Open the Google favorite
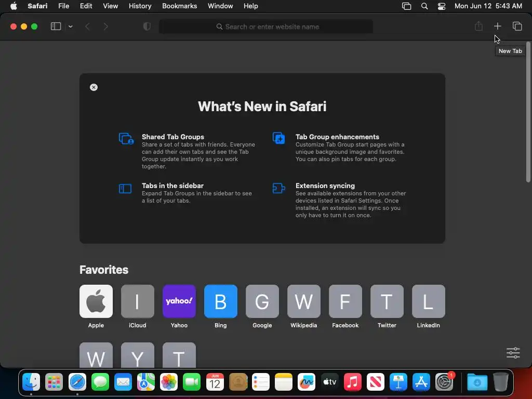Screen dimensions: 532x399 pyautogui.click(x=262, y=301)
